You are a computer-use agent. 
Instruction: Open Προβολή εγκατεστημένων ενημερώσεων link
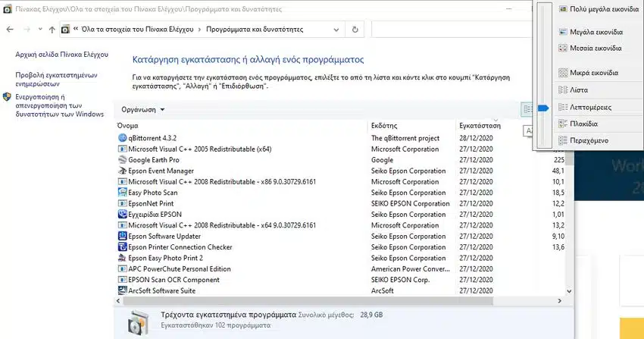(x=56, y=80)
